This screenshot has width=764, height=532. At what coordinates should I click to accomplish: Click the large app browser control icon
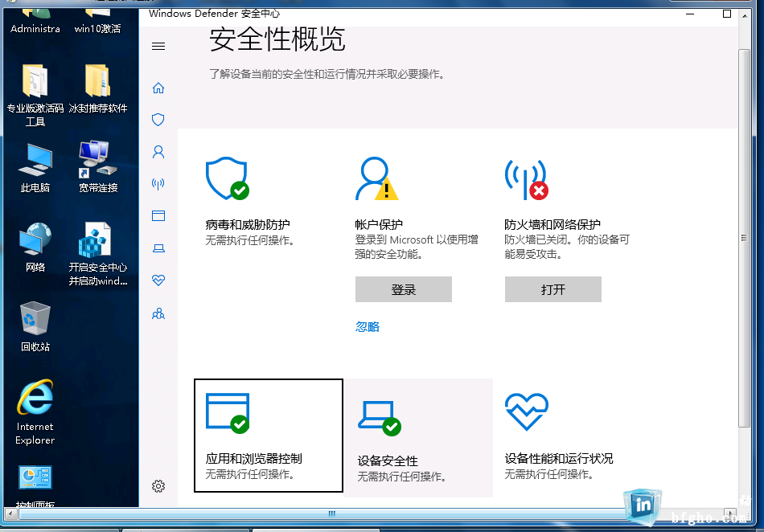pos(228,413)
